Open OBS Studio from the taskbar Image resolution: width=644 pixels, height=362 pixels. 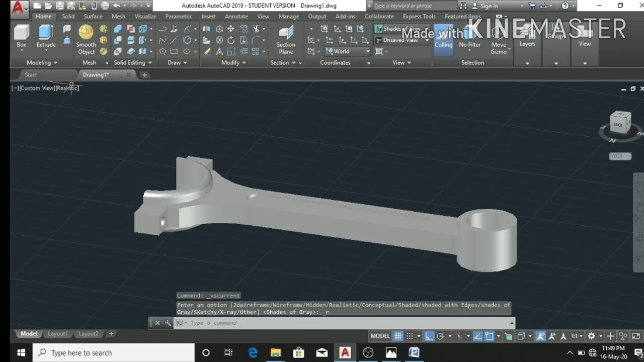[x=368, y=352]
